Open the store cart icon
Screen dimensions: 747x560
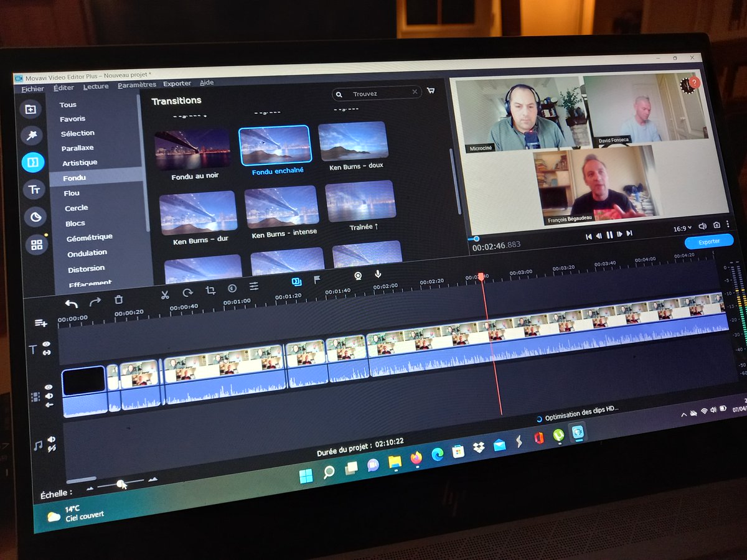click(431, 90)
